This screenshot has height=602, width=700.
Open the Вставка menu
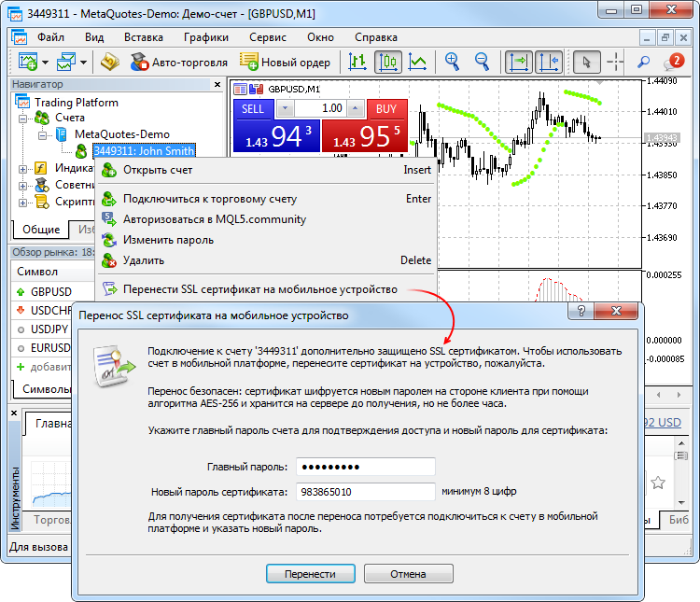point(144,37)
